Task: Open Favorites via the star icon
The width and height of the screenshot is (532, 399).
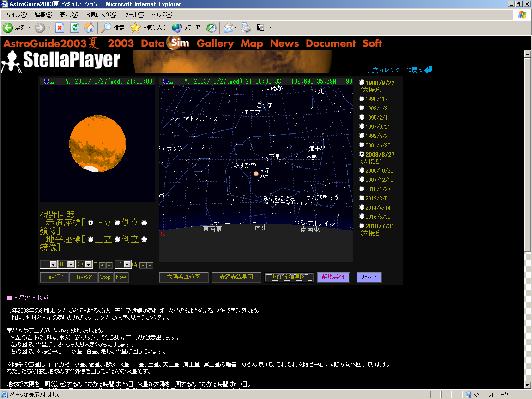Action: click(x=135, y=28)
